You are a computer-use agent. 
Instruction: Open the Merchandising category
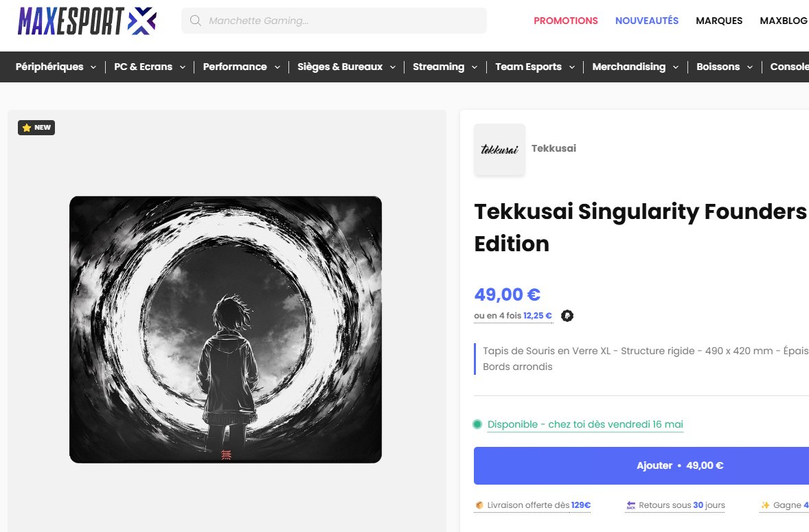point(629,67)
